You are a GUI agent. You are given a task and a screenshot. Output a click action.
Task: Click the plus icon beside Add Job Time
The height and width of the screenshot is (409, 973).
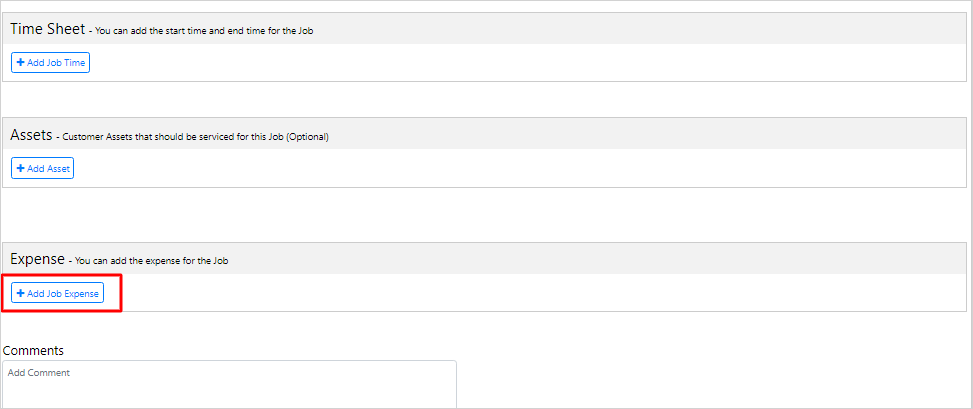[20, 63]
